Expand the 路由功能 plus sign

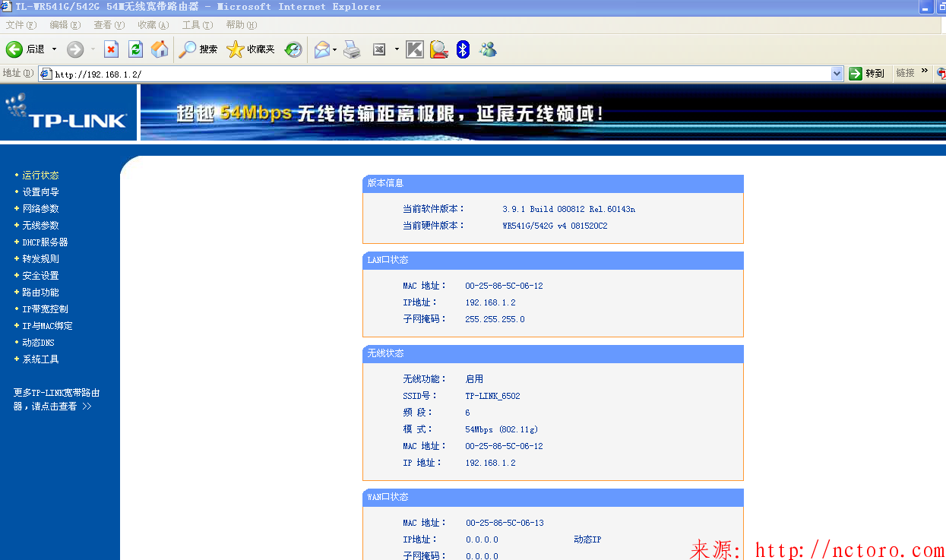point(17,292)
